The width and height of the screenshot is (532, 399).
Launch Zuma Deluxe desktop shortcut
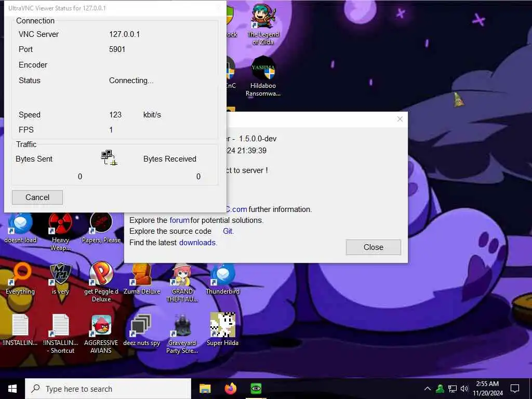tap(142, 279)
